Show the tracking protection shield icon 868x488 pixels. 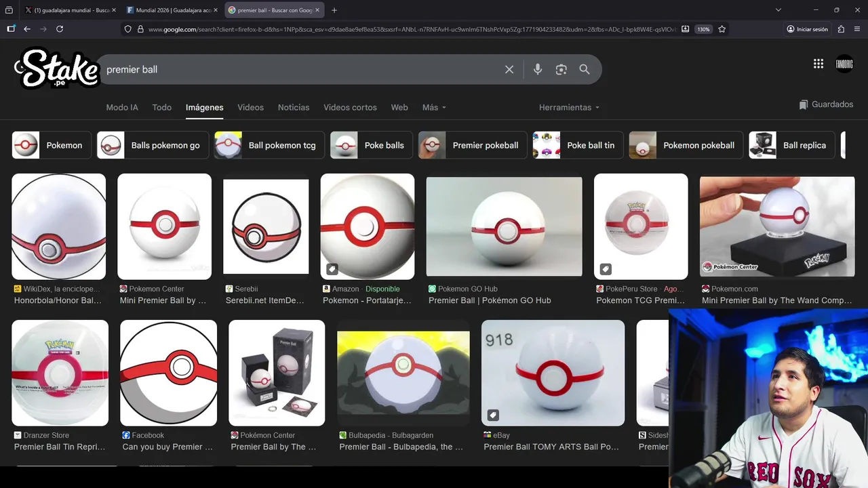(127, 29)
